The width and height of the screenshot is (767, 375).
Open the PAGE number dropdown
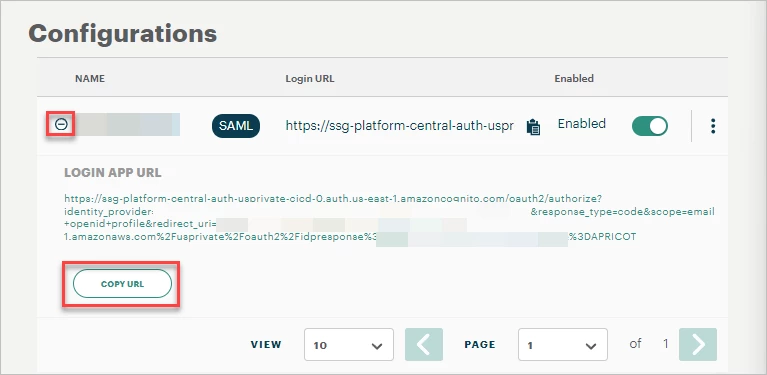pos(563,344)
